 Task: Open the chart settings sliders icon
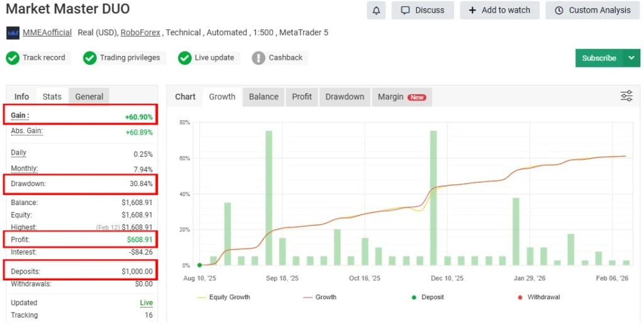[x=626, y=96]
